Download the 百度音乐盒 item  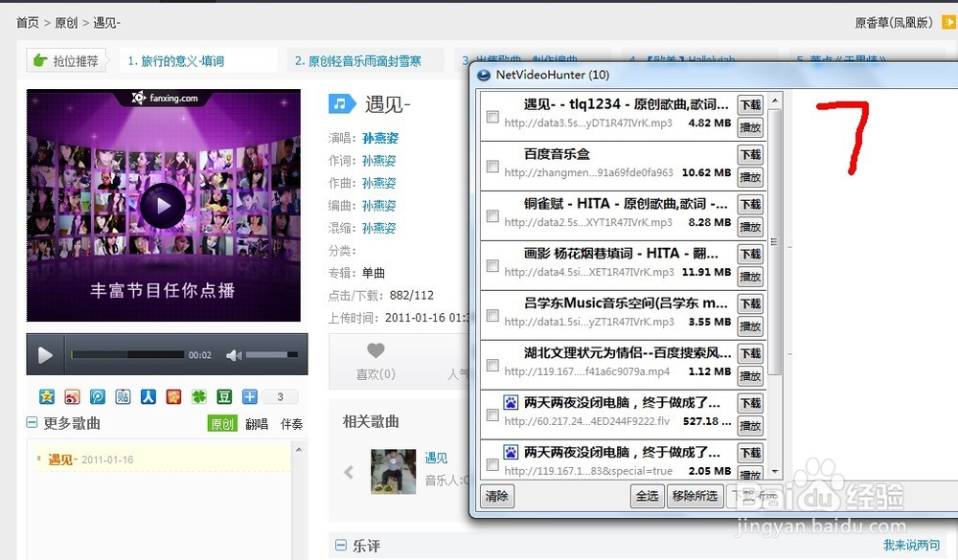(x=750, y=154)
